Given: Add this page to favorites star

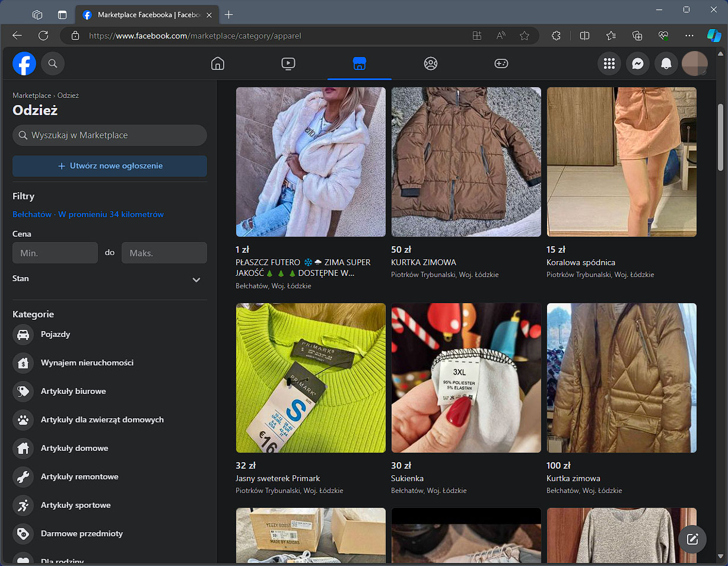Looking at the screenshot, I should coord(524,36).
